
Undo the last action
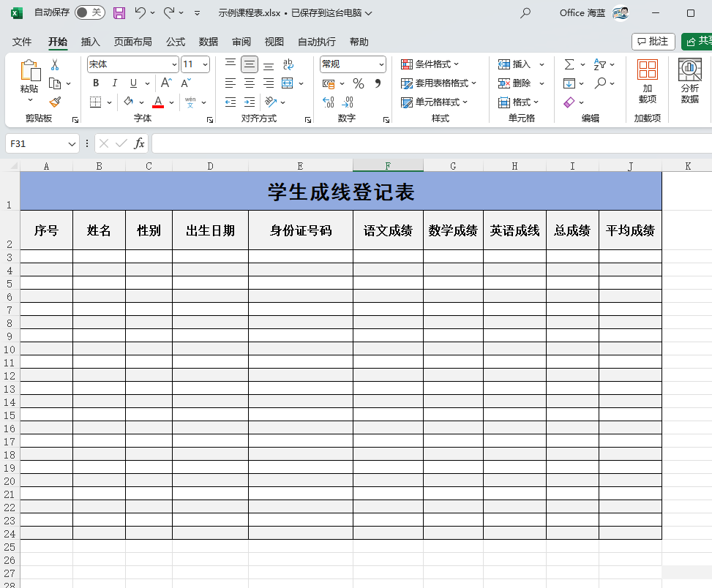pos(140,12)
